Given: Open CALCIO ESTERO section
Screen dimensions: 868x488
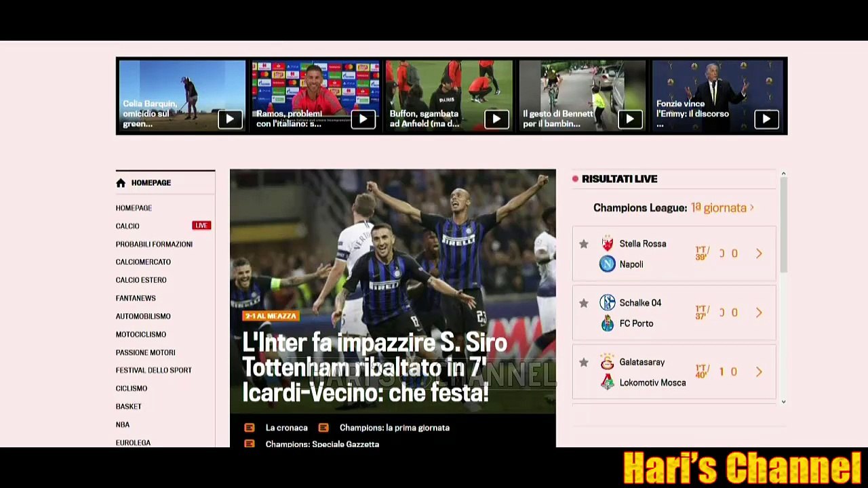Looking at the screenshot, I should click(x=141, y=280).
